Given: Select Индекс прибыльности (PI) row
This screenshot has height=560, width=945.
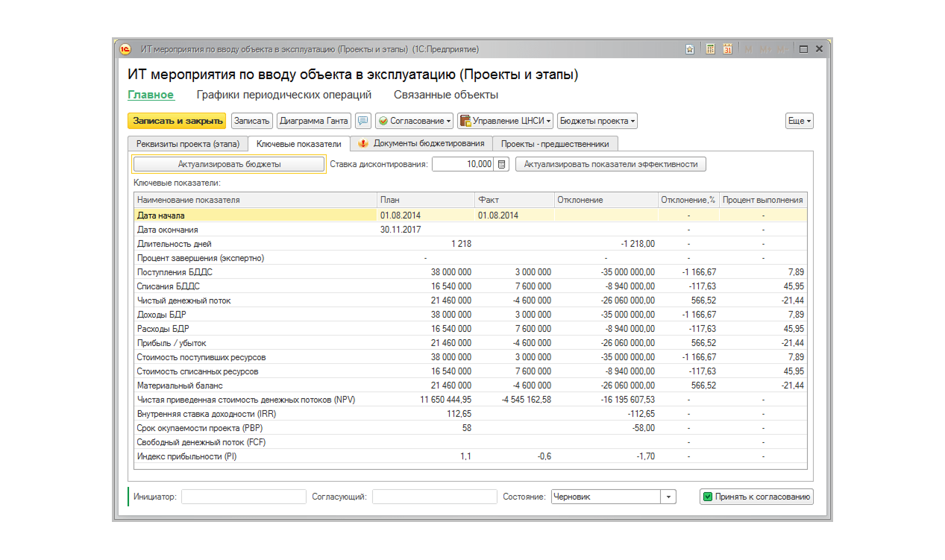Looking at the screenshot, I should [471, 456].
